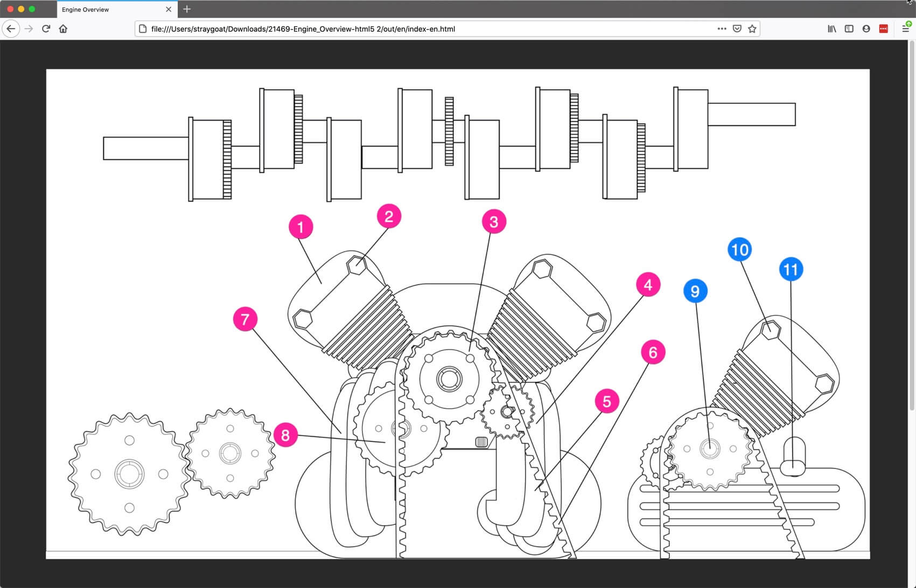
Task: Navigate back to the previous page
Action: coord(11,29)
